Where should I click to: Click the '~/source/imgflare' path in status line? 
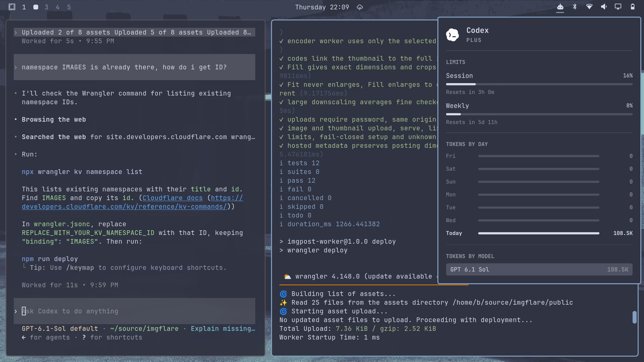[x=144, y=329]
